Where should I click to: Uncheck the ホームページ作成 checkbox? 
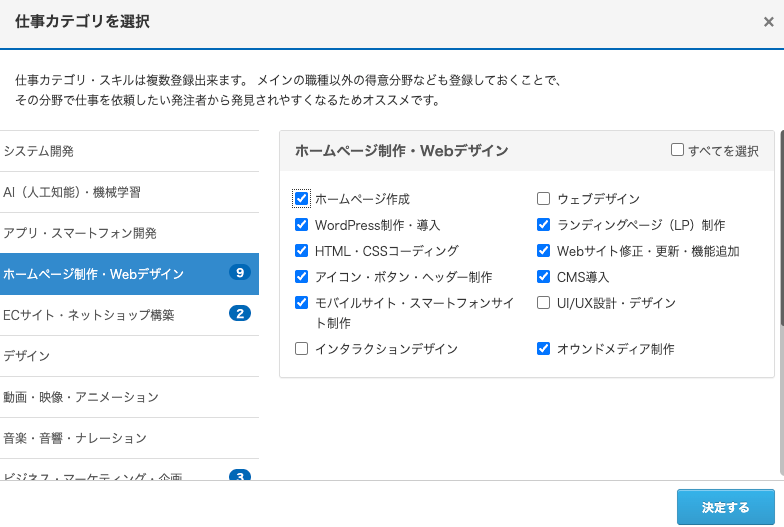(302, 199)
